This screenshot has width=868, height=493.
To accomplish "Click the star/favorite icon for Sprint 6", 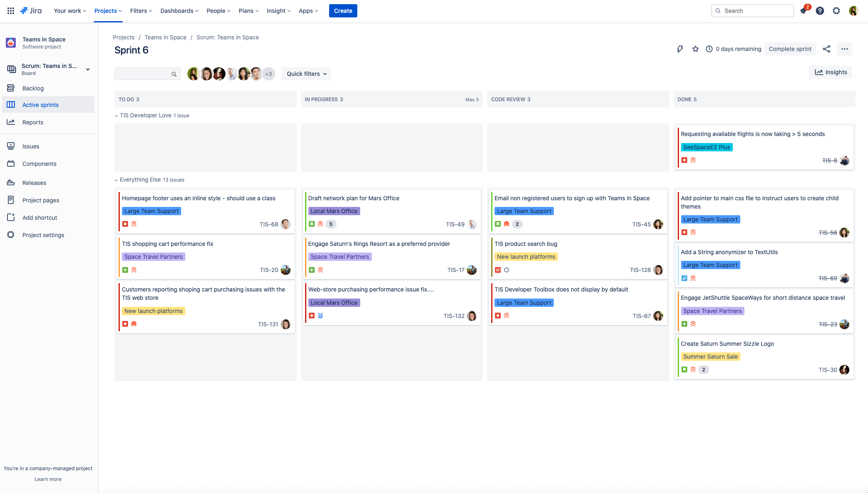I will [x=695, y=49].
